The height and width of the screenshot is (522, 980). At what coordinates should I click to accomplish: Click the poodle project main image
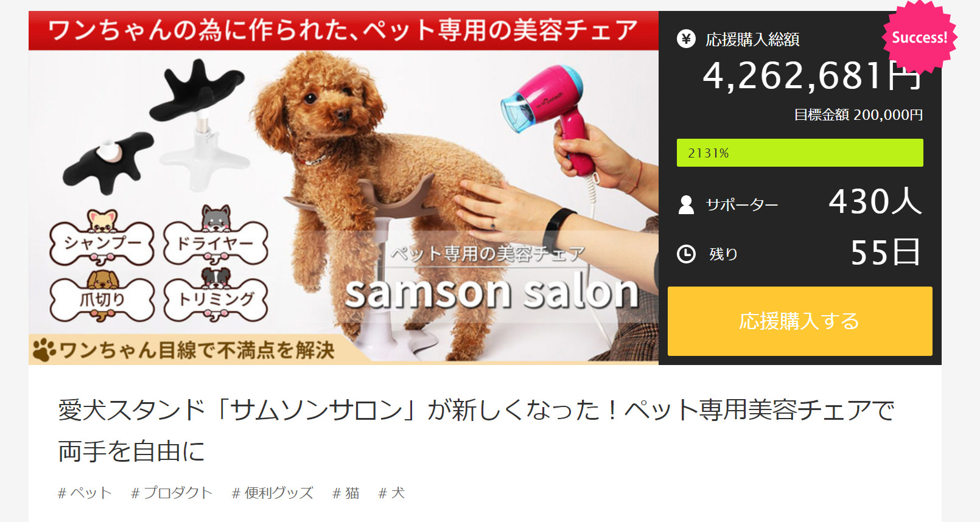343,187
